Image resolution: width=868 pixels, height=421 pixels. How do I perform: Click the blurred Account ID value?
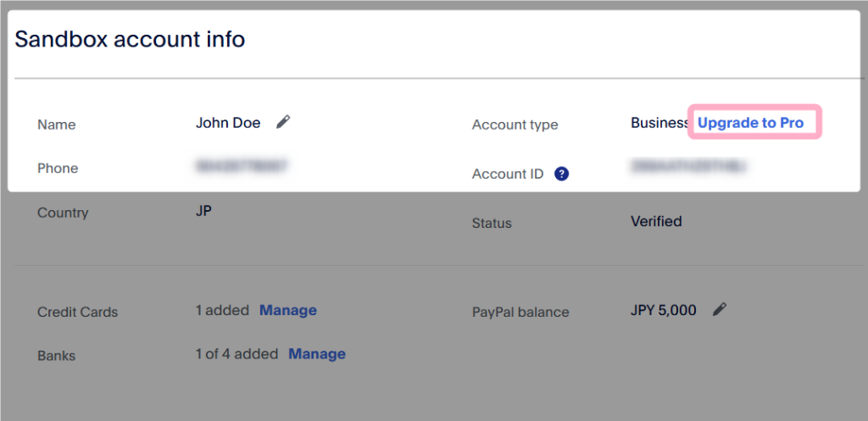(688, 167)
